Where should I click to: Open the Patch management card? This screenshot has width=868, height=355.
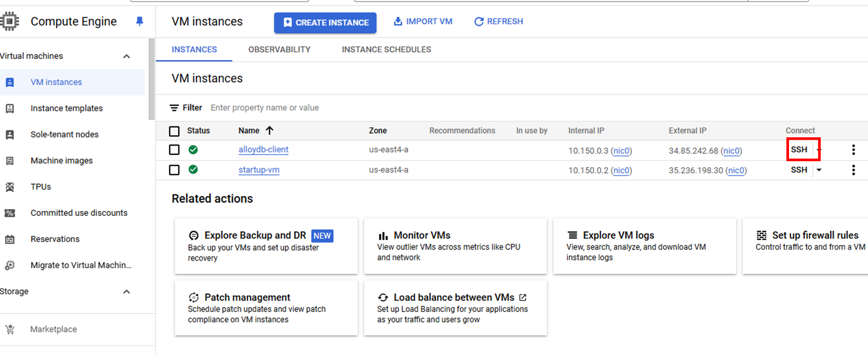point(266,308)
